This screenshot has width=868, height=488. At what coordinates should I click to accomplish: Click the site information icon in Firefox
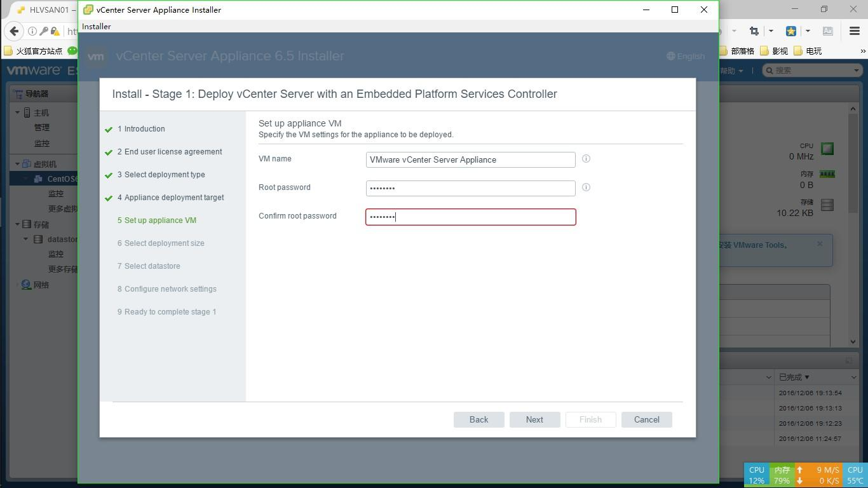[32, 31]
